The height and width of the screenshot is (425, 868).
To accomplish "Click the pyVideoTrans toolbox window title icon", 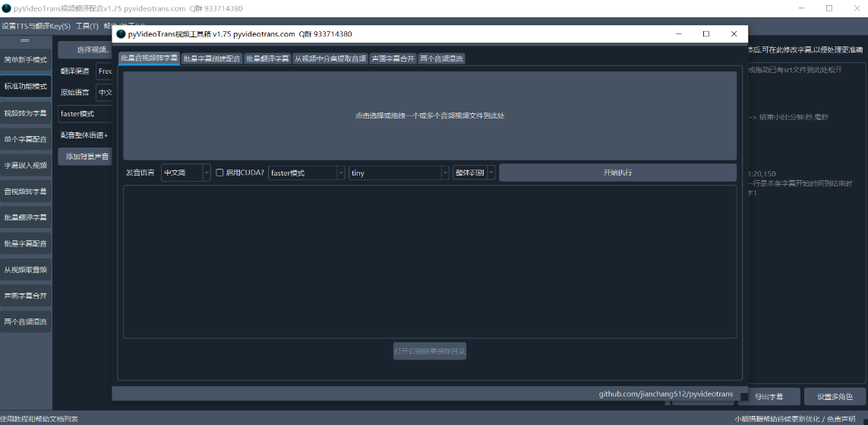I will coord(121,34).
